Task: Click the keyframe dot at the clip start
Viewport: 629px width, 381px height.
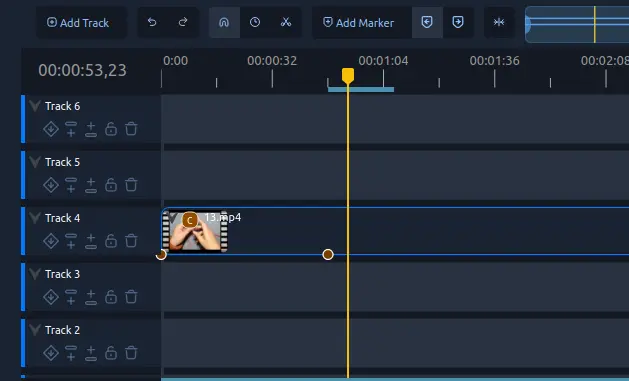Action: tap(161, 254)
